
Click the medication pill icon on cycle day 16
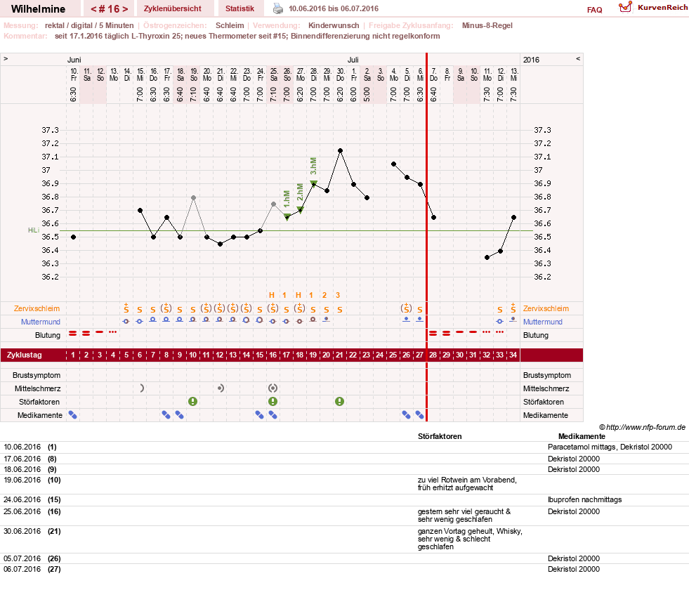point(273,415)
